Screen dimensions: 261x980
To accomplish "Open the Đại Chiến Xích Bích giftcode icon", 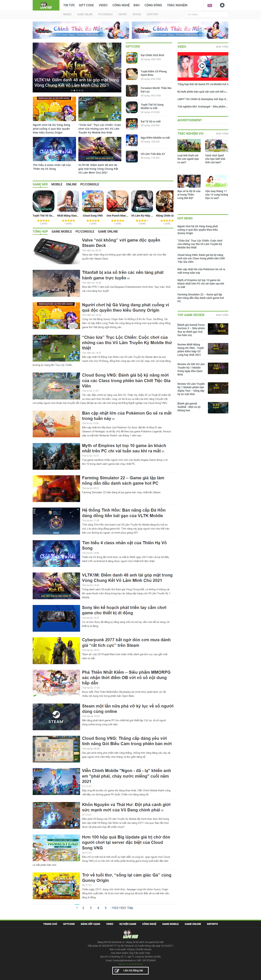I will tap(132, 57).
